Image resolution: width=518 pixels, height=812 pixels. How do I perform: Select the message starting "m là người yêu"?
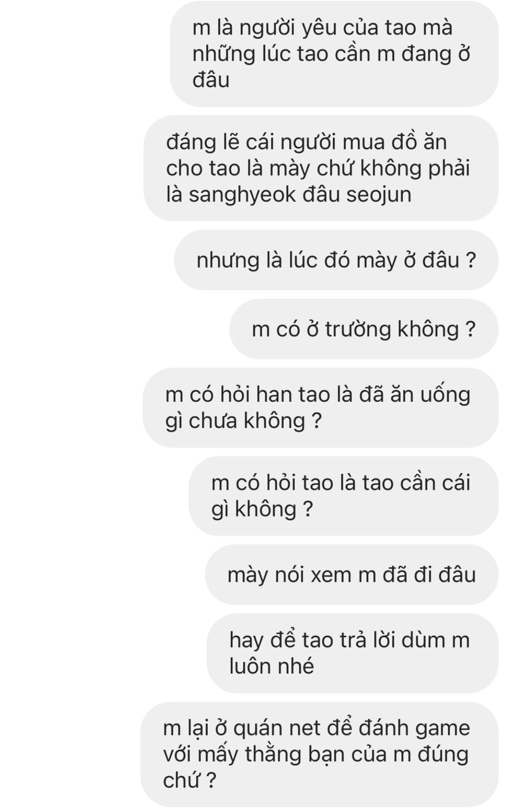(x=334, y=54)
